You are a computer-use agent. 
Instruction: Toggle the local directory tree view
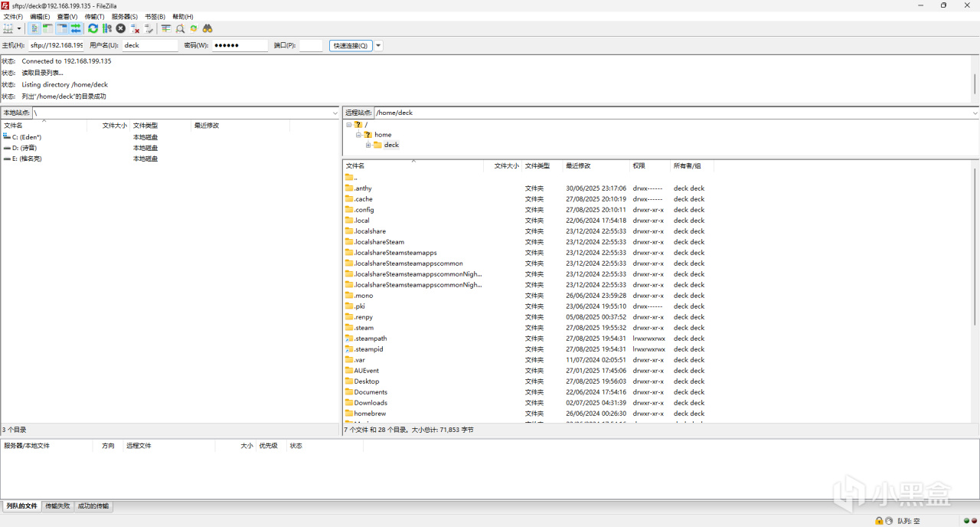(47, 28)
